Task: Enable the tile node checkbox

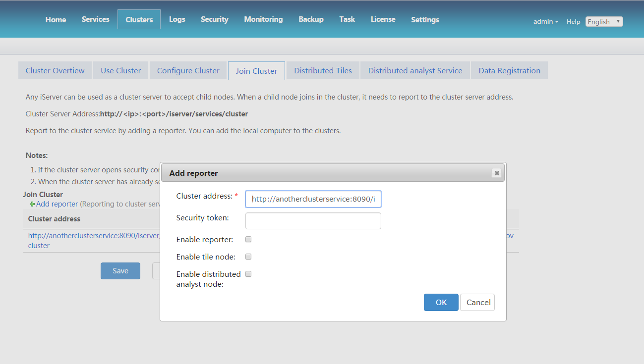Action: click(x=248, y=257)
